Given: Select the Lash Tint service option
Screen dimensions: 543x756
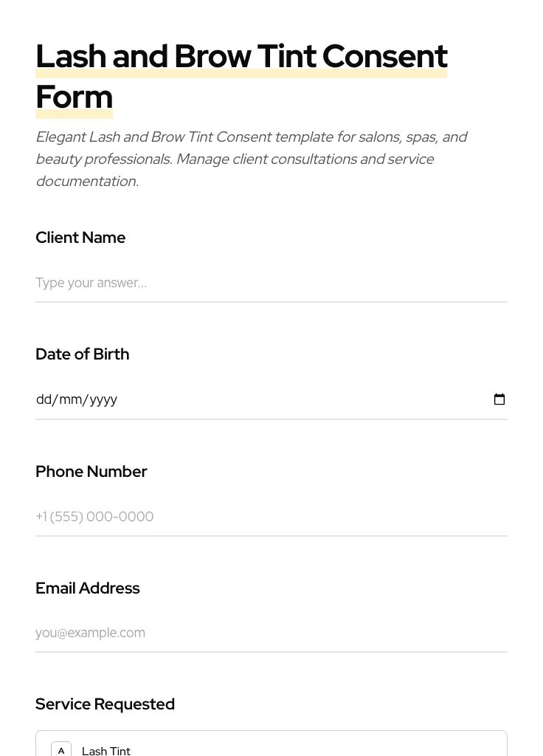Looking at the screenshot, I should tap(295, 747).
